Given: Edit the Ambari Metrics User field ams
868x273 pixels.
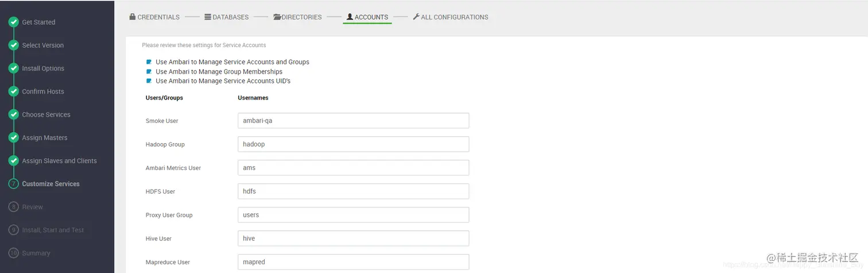Looking at the screenshot, I should coord(354,168).
